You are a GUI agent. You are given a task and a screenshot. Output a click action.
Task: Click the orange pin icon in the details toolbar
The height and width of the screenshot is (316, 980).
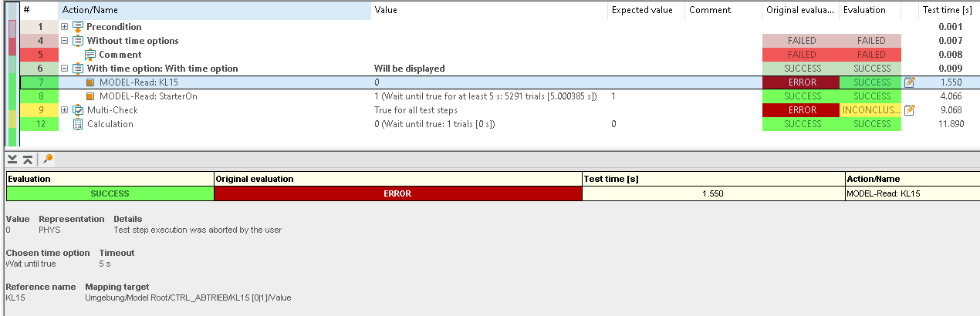tap(48, 159)
